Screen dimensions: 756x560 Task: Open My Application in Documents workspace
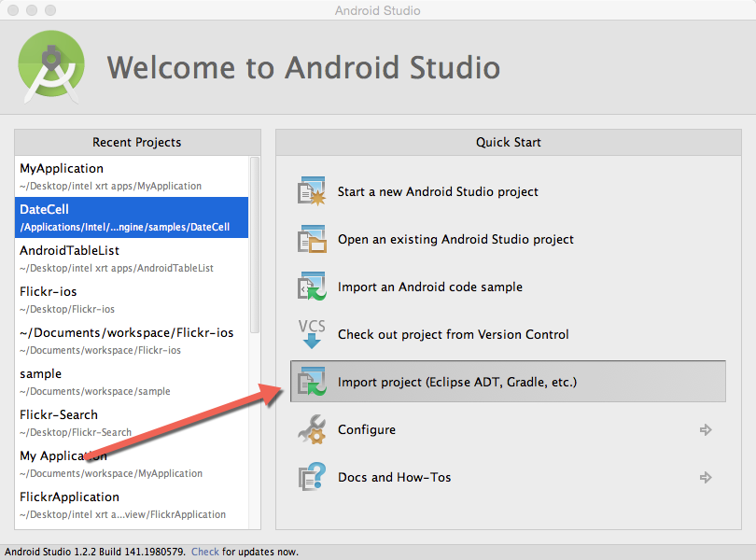coord(132,464)
